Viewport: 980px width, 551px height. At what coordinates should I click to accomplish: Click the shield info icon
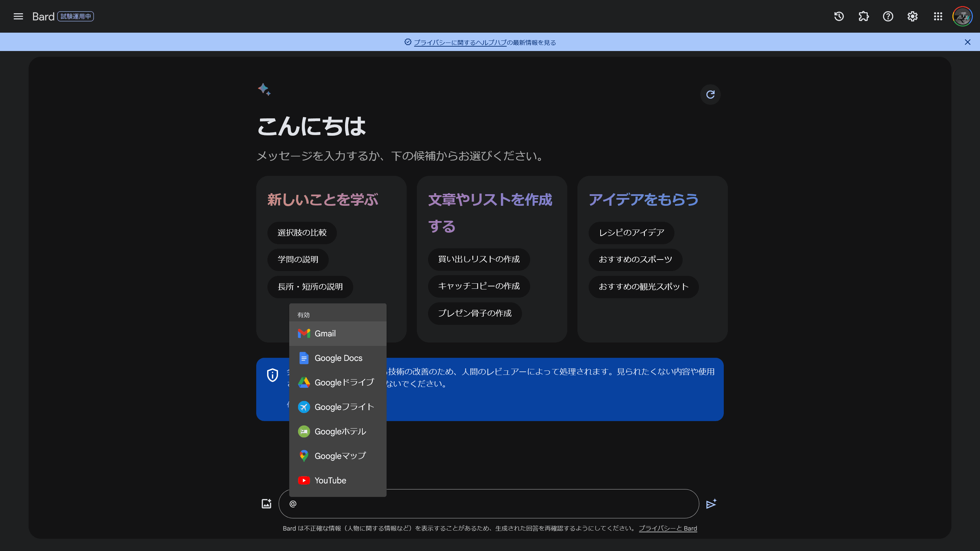(x=272, y=375)
